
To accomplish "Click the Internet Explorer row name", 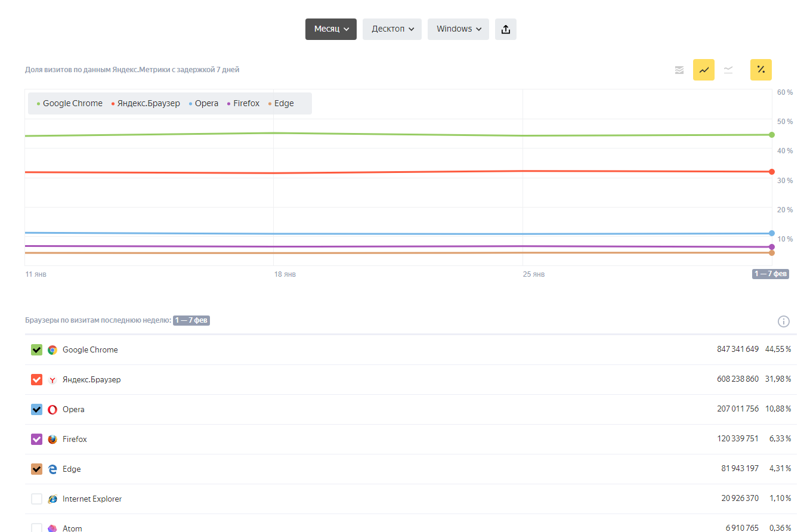I will 92,499.
